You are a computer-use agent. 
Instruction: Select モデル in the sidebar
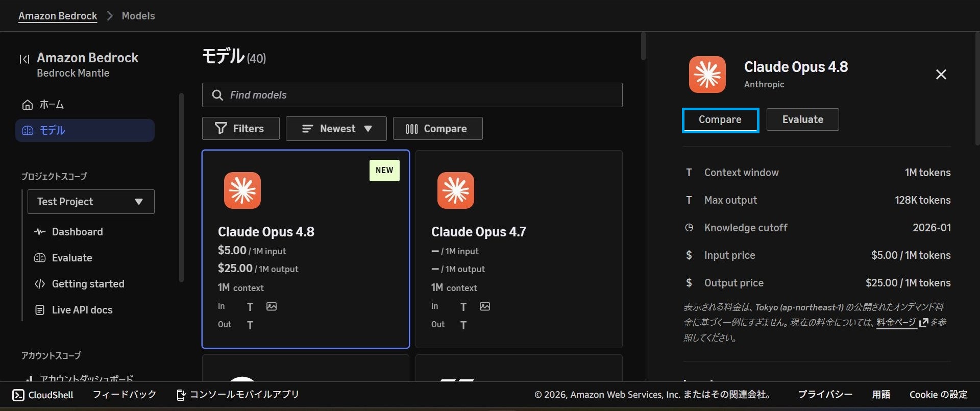[85, 131]
